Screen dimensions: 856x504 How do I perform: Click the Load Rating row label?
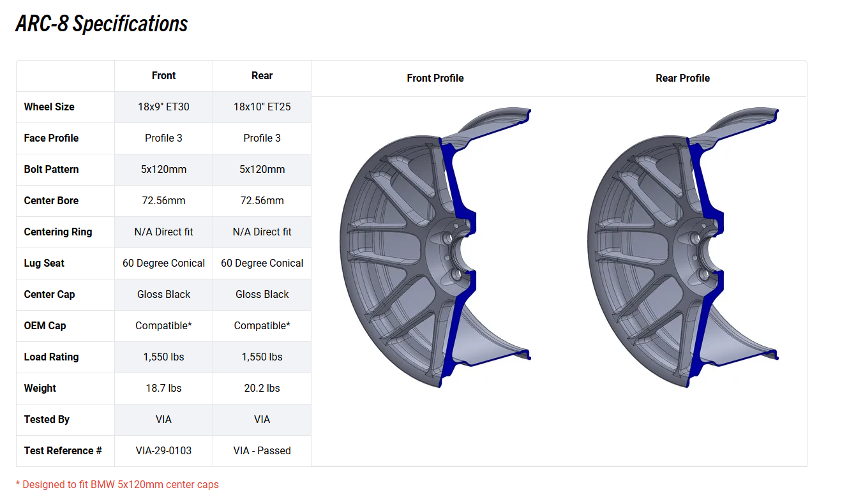pyautogui.click(x=51, y=357)
